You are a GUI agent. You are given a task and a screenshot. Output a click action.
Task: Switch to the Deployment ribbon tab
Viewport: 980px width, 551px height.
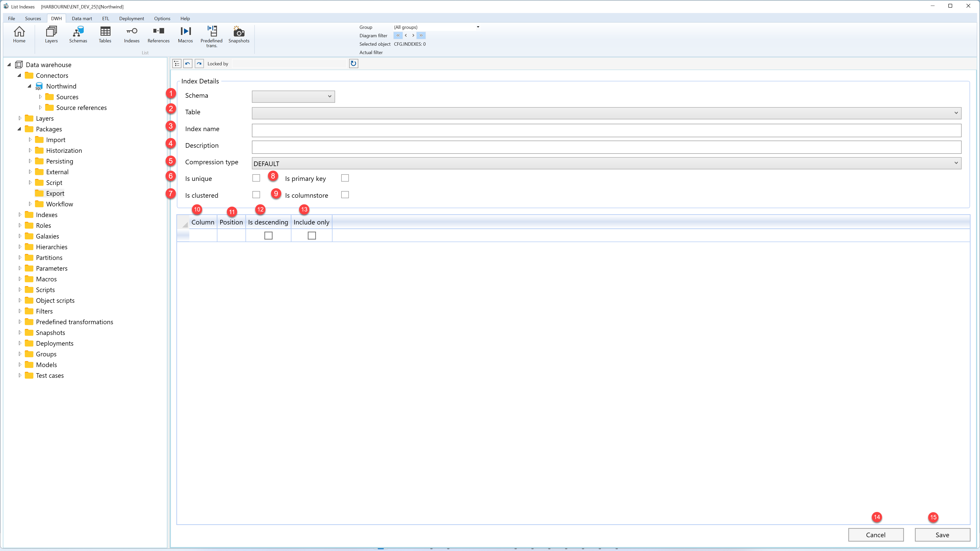click(x=132, y=18)
